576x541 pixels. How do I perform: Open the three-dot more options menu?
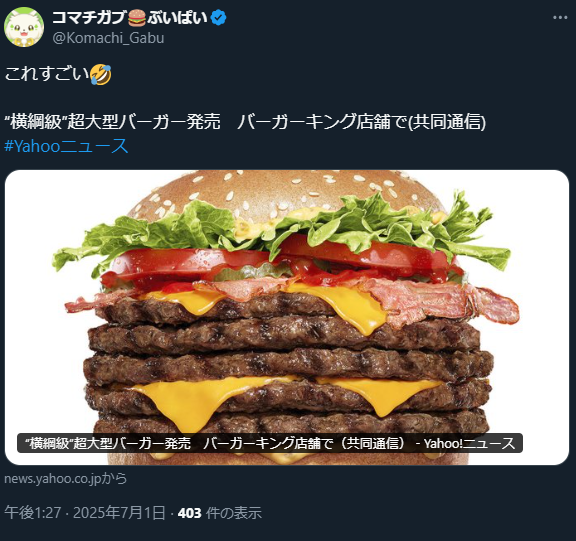(560, 17)
